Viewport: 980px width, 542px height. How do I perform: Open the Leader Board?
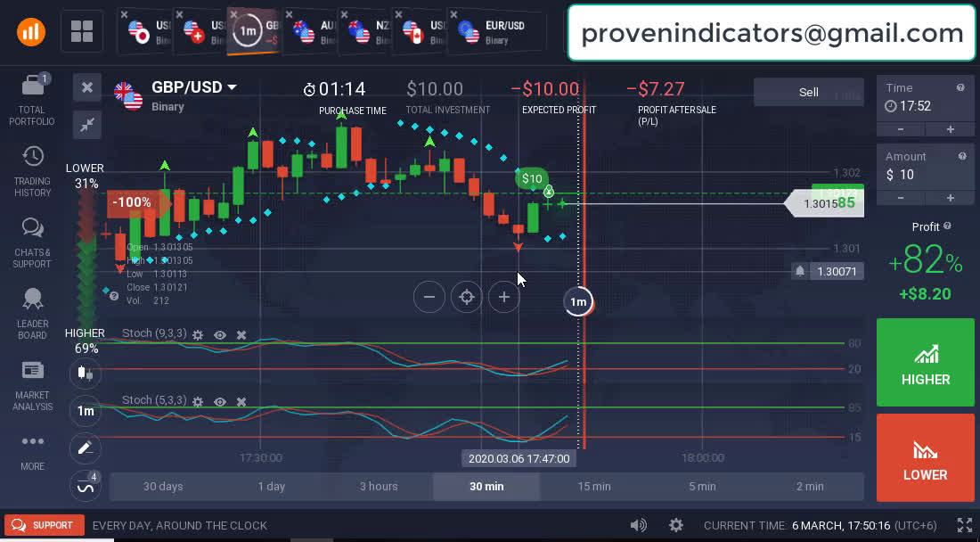32,313
